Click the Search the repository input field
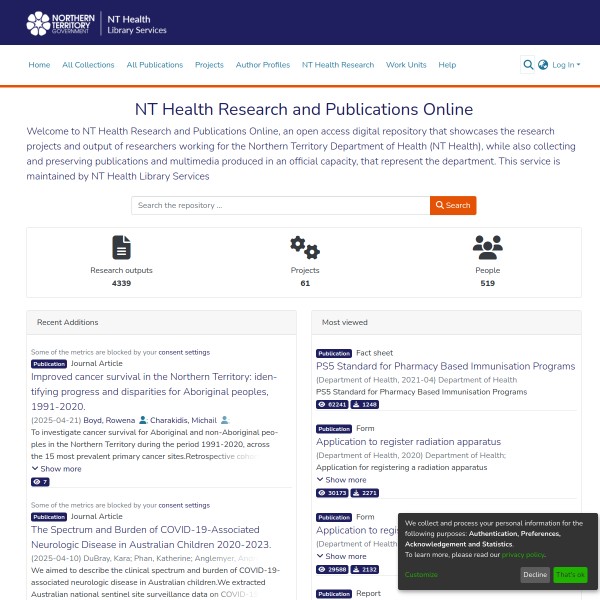Screen dimensions: 600x600 (x=280, y=205)
